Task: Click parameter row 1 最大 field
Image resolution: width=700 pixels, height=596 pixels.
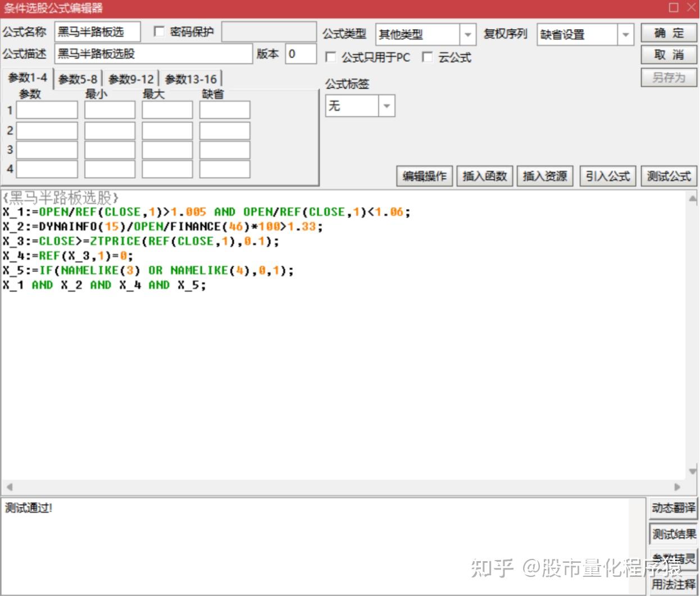Action: click(167, 110)
